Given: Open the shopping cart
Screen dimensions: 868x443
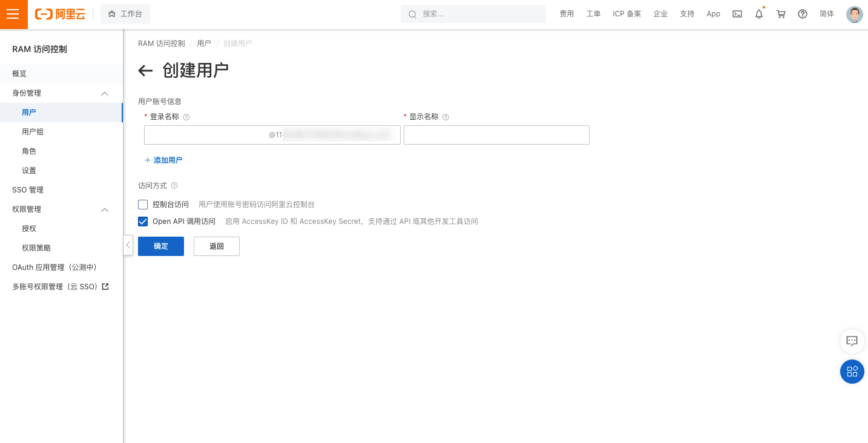Looking at the screenshot, I should point(780,14).
